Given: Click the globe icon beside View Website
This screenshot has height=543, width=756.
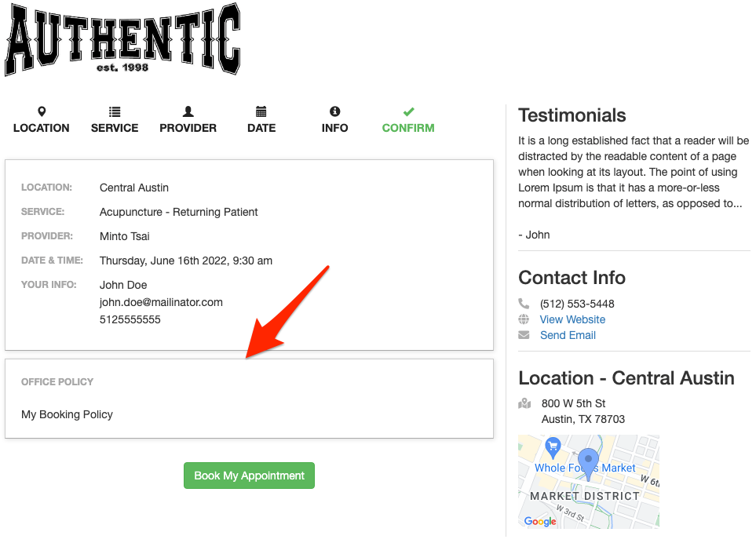Looking at the screenshot, I should pyautogui.click(x=524, y=319).
